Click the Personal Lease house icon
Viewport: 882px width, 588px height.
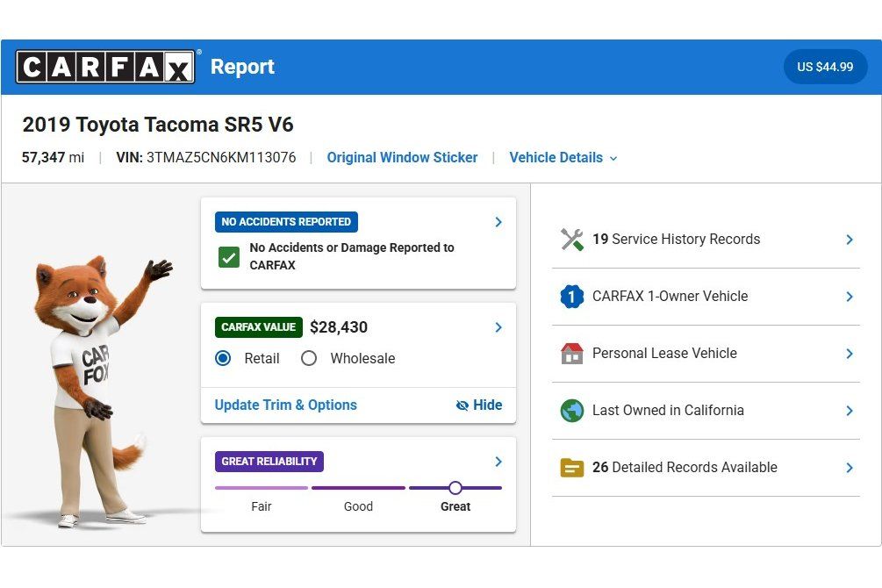(x=572, y=354)
